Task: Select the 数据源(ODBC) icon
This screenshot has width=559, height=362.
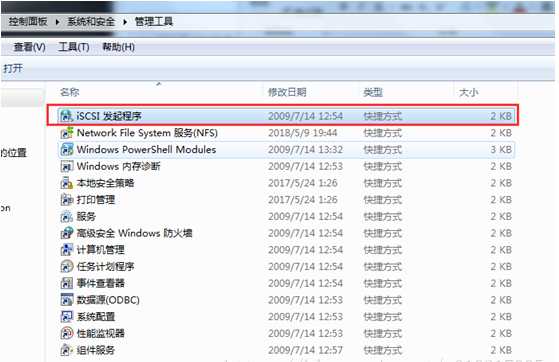Action: (67, 300)
